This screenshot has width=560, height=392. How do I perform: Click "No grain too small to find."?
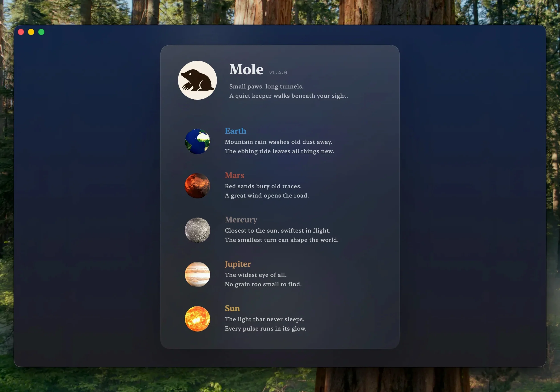pos(263,284)
